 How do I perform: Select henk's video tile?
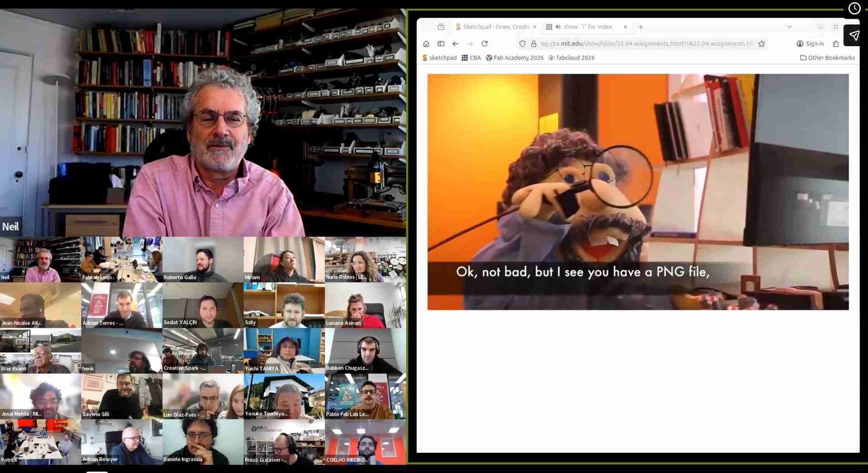(122, 351)
